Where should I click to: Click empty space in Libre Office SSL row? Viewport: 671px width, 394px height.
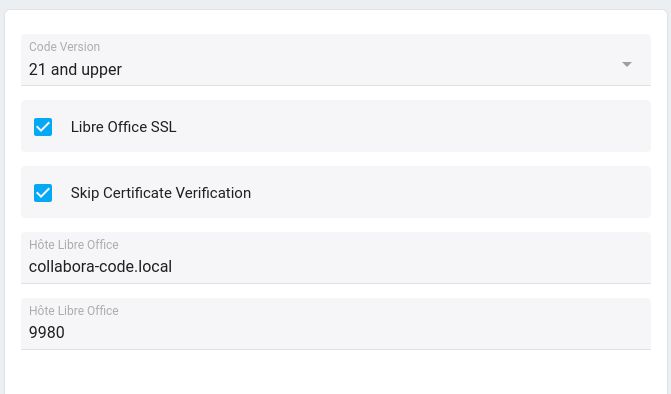411,127
